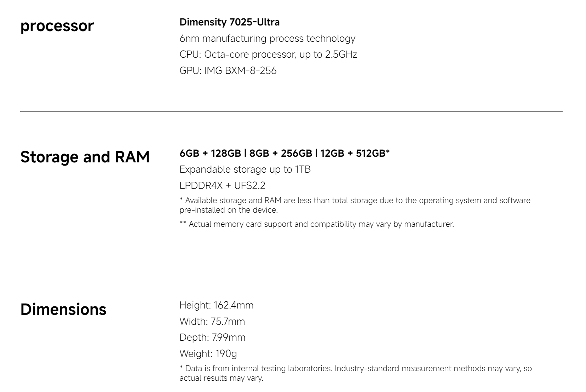
Task: Click the processor section heading
Action: click(x=57, y=26)
